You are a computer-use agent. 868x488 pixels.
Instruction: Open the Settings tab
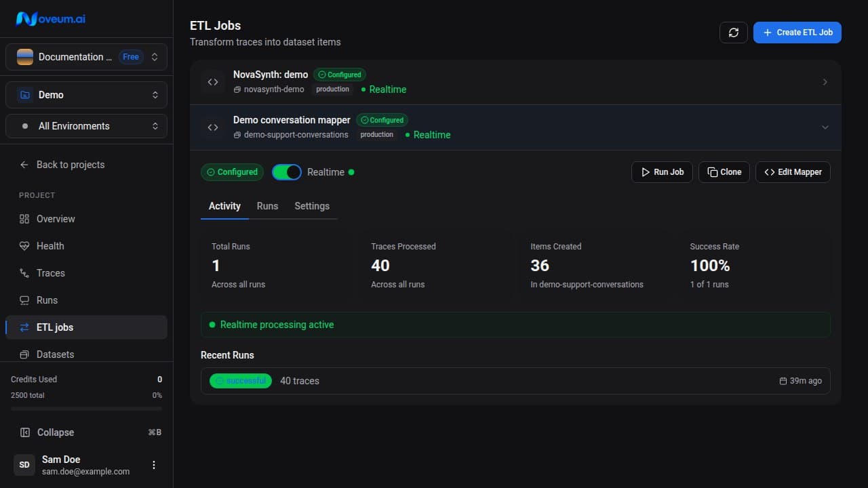click(x=312, y=206)
